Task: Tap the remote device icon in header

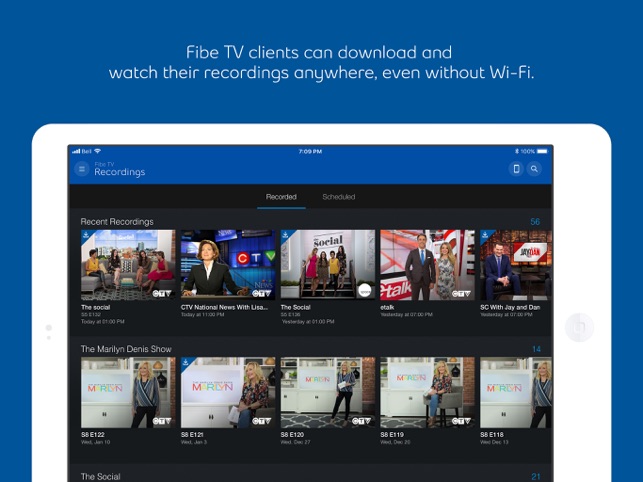Action: [x=516, y=169]
